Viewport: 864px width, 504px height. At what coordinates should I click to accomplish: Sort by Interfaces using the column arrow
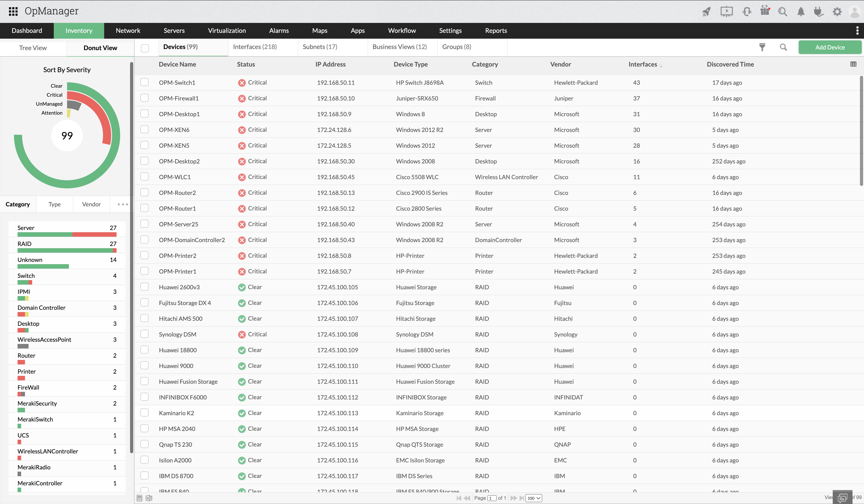point(661,65)
